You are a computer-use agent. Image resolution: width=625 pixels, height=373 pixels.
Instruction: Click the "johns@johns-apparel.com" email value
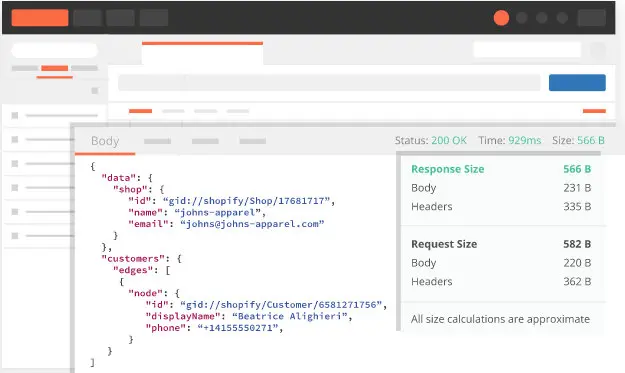pos(252,224)
